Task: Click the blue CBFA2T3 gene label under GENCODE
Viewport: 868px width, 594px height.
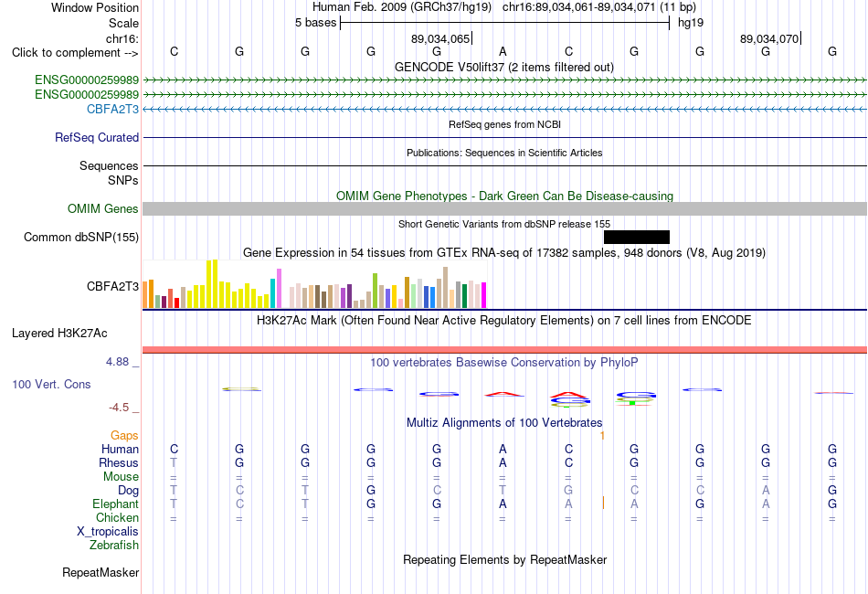Action: click(x=112, y=109)
